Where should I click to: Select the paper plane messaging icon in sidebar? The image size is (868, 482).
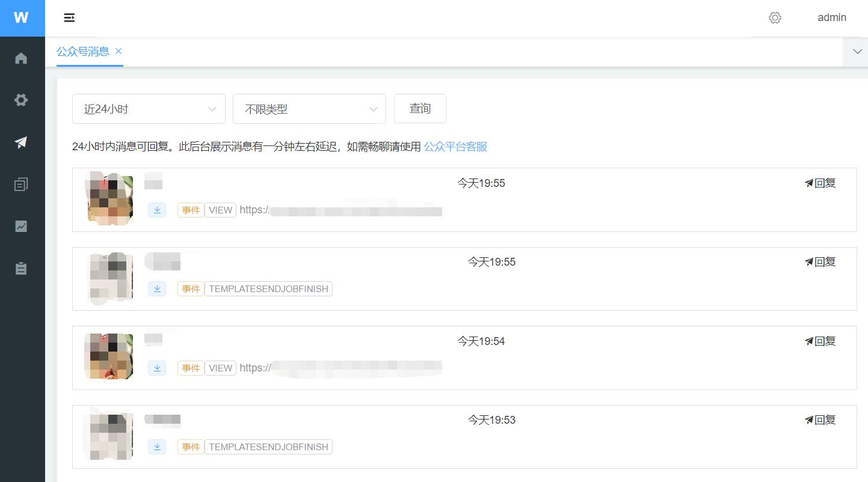pos(22,142)
